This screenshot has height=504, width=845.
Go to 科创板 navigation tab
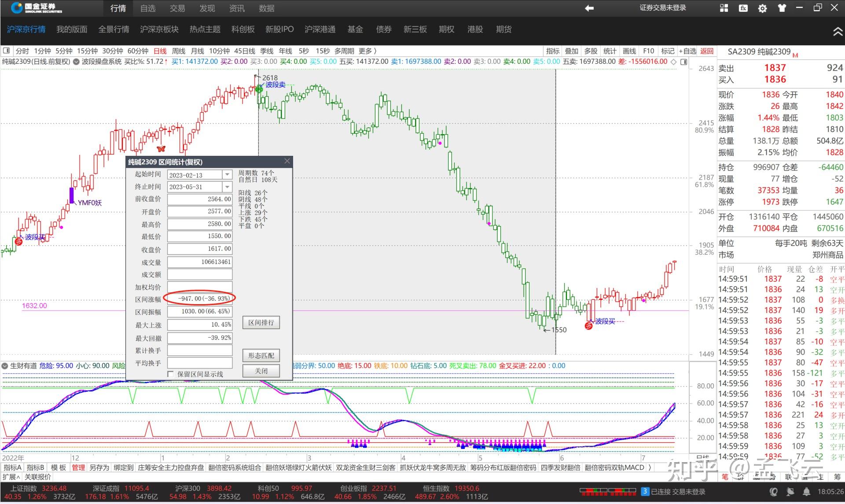coord(243,29)
